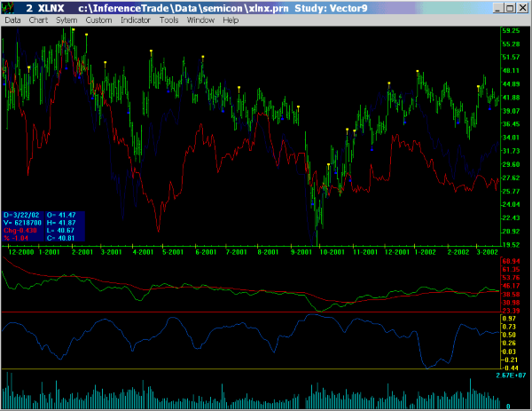
Task: Click the 1-2001 date axis label
Action: pyautogui.click(x=49, y=252)
